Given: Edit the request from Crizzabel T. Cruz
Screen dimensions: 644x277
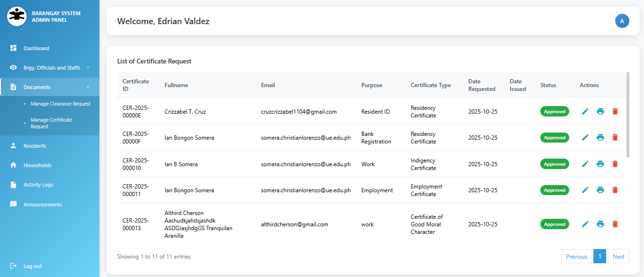Looking at the screenshot, I should pos(585,111).
